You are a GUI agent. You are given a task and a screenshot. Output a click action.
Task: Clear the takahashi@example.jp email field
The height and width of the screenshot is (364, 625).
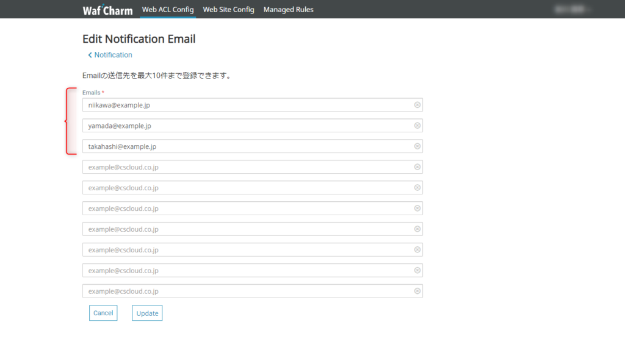(x=417, y=146)
